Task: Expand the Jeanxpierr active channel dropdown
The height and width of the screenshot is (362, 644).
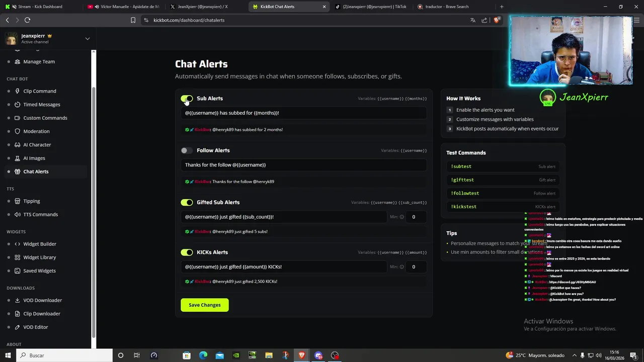Action: [87, 39]
